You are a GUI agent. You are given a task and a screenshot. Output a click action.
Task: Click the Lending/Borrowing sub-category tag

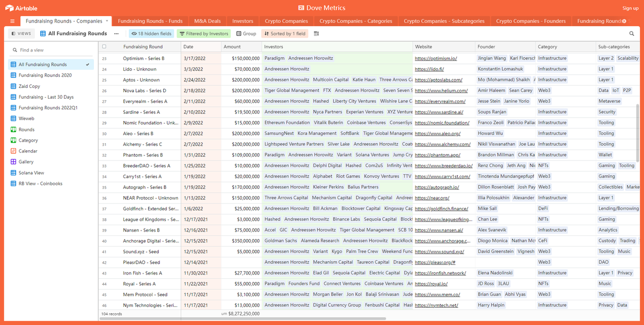coord(618,209)
